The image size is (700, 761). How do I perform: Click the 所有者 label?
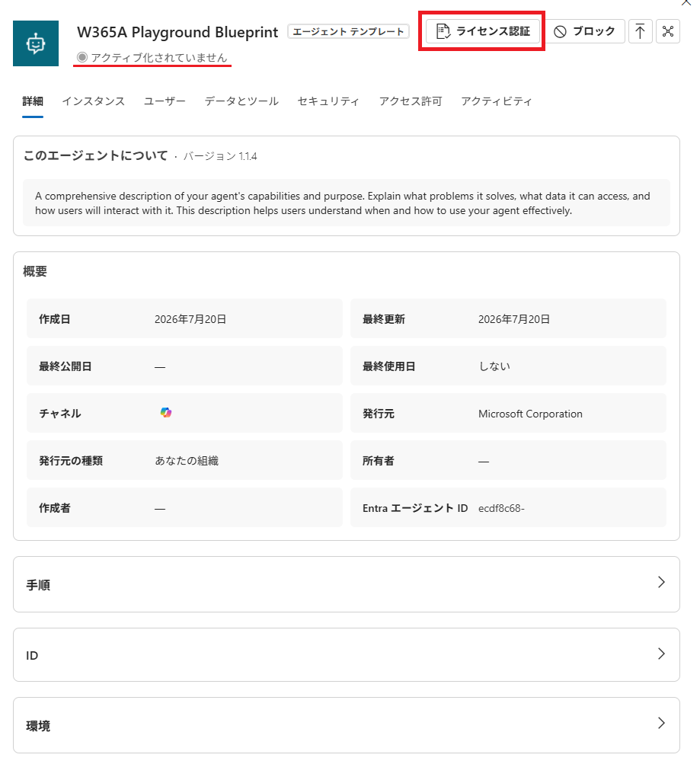tap(379, 461)
